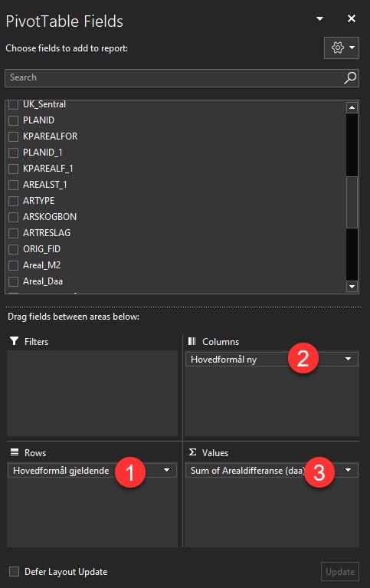Click the Columns area icon

(192, 341)
